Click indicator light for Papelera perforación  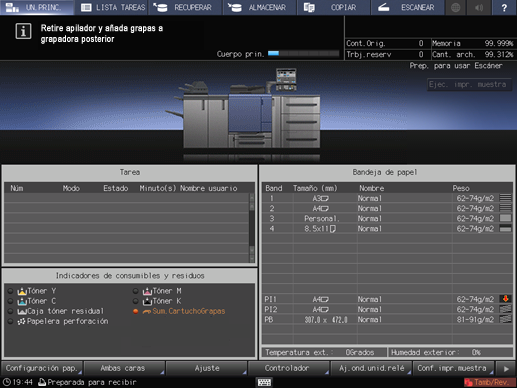[10, 321]
